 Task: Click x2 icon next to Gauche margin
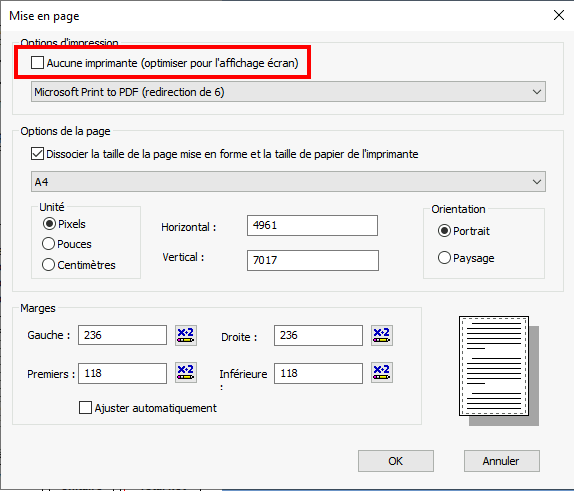186,335
